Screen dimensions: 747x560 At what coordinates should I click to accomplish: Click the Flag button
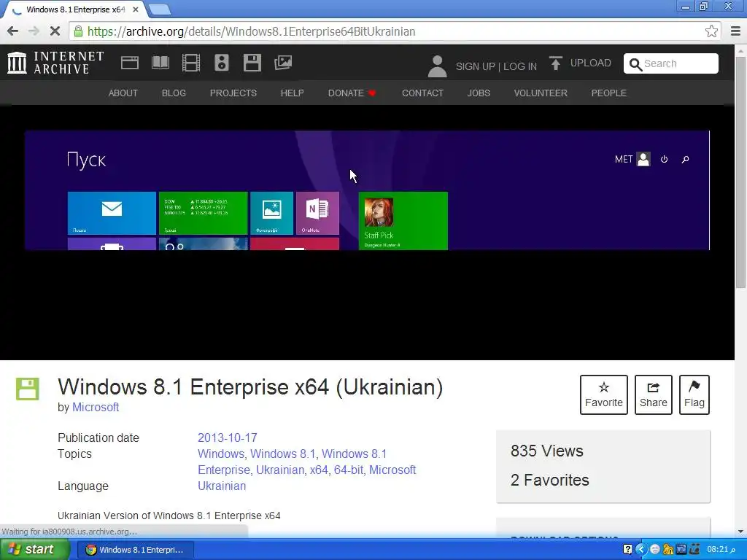[694, 394]
